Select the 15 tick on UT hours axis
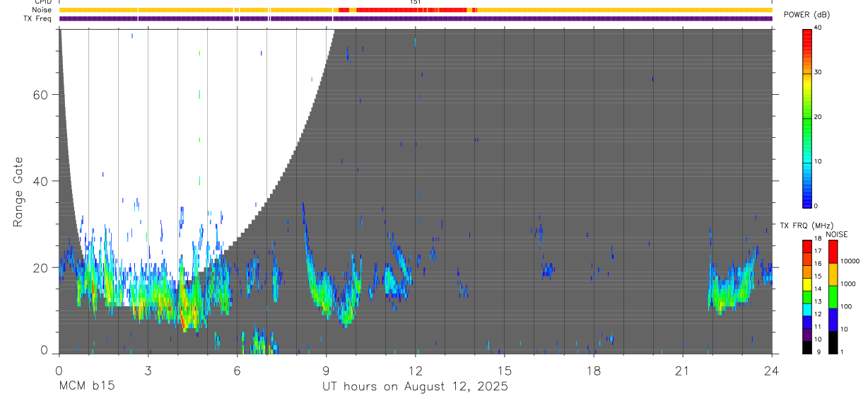Image resolution: width=868 pixels, height=401 pixels. click(505, 371)
